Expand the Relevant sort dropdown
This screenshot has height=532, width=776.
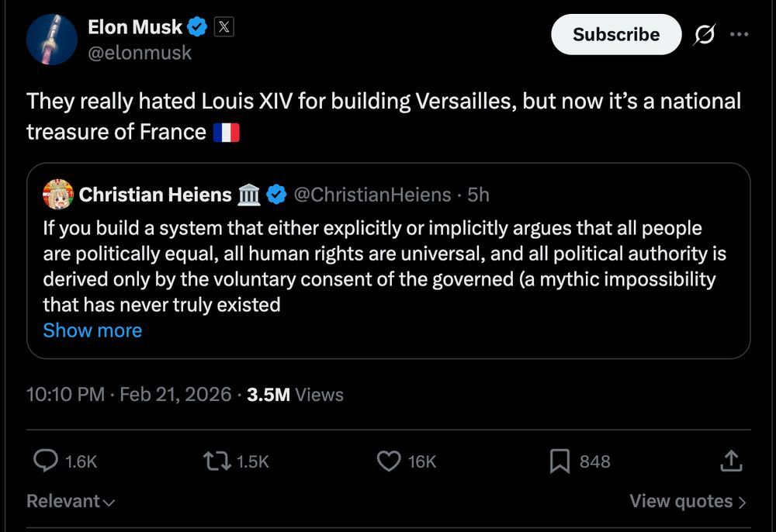[71, 502]
